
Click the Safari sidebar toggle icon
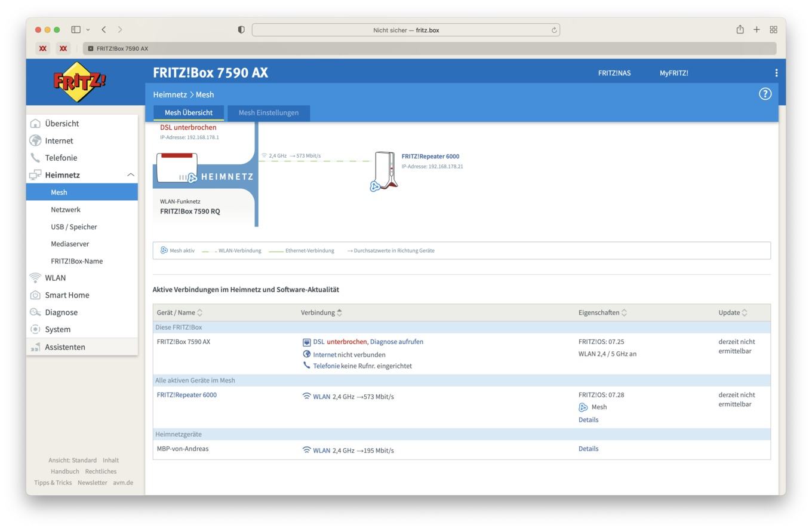[76, 29]
